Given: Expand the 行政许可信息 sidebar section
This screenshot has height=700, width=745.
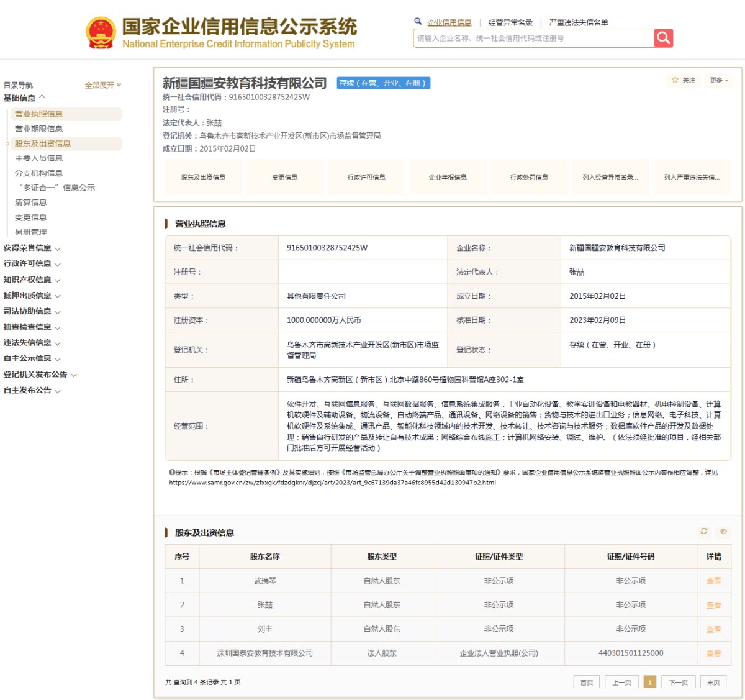Looking at the screenshot, I should pyautogui.click(x=32, y=263).
